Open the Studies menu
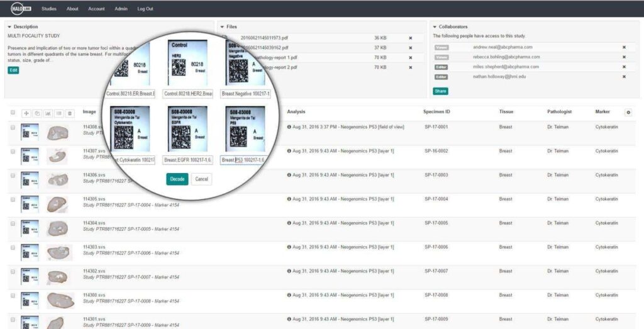The width and height of the screenshot is (644, 329). (48, 9)
